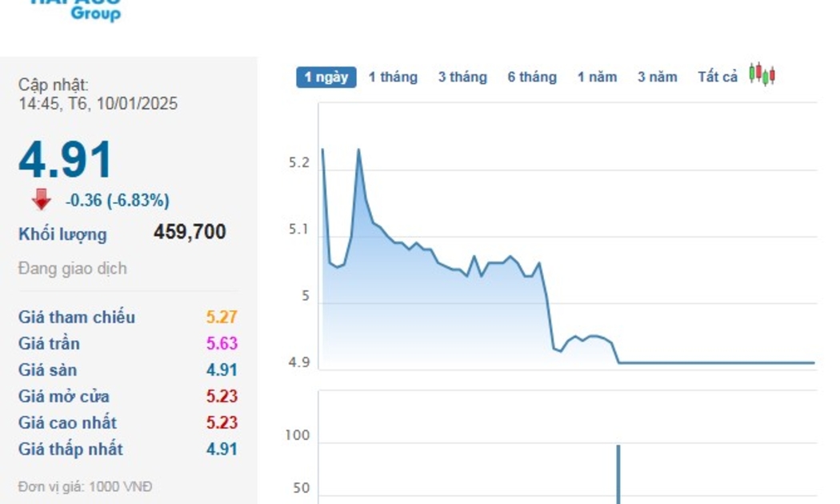This screenshot has height=504, width=840.
Task: Switch chart to candlestick view
Action: [762, 75]
